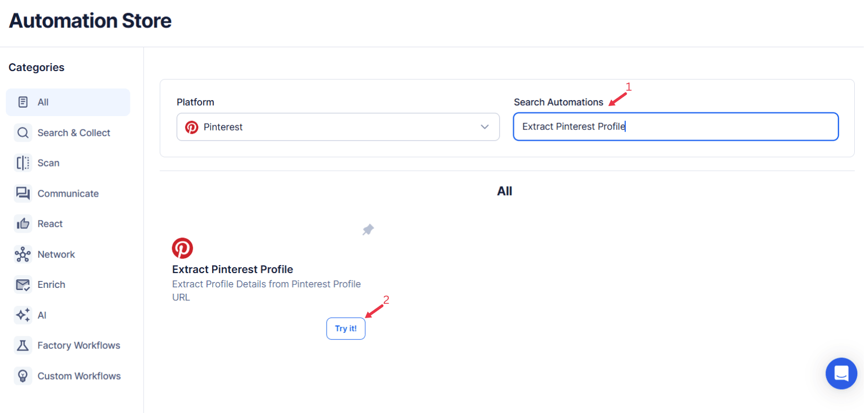Open the Platform dropdown

[x=338, y=127]
